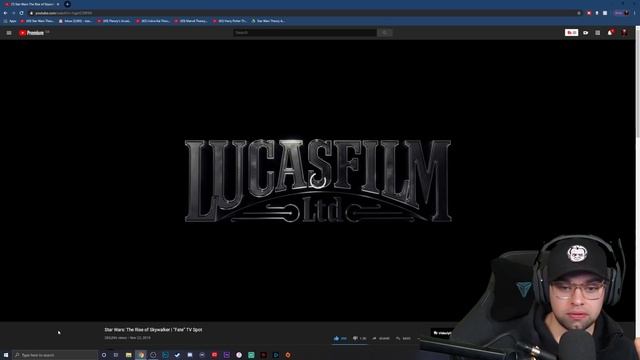This screenshot has height=360, width=640.
Task: Focus the YouTube search field
Action: point(305,32)
